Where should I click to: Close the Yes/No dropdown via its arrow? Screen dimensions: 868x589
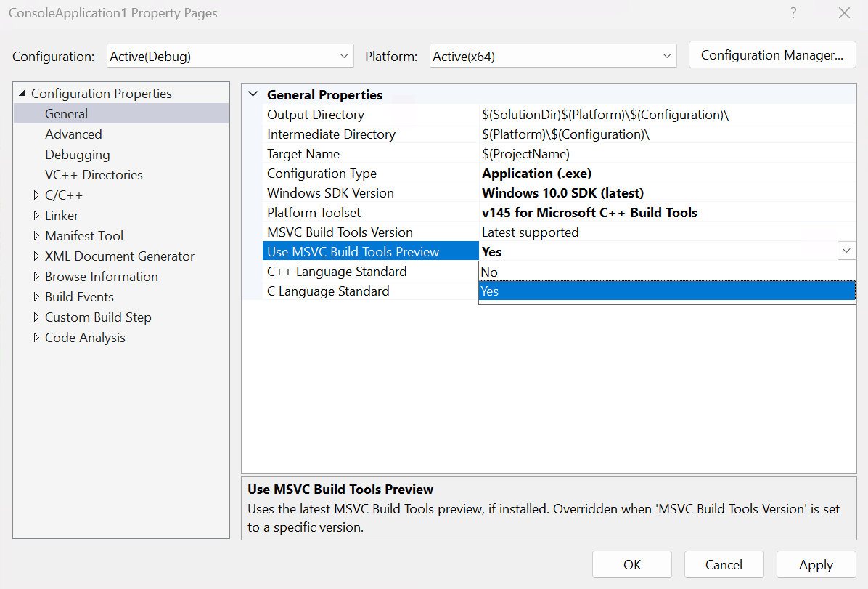846,251
